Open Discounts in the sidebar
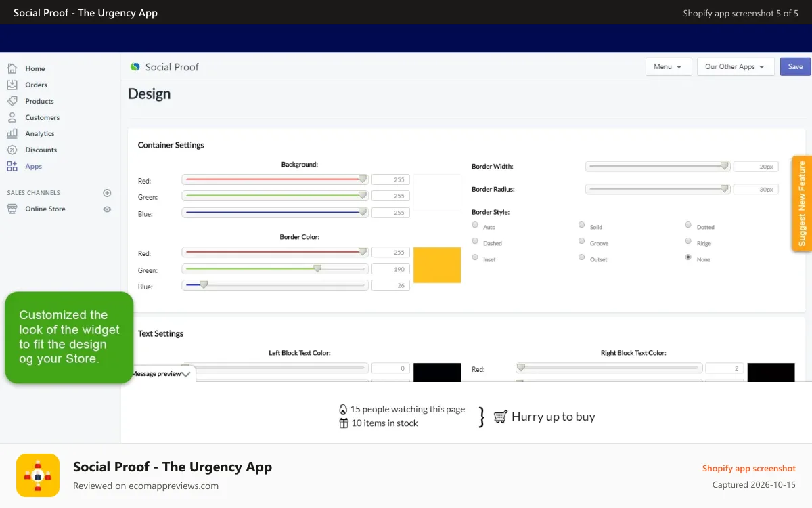812x508 pixels. [x=41, y=150]
